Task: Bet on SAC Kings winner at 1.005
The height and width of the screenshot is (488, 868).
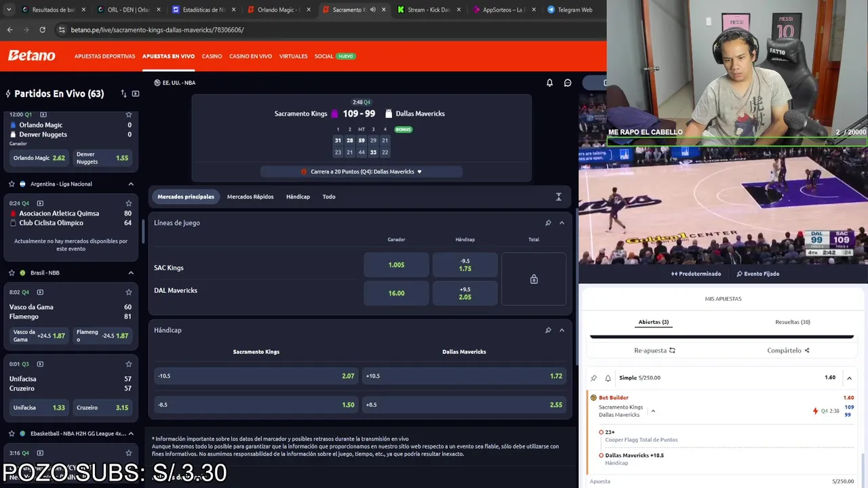Action: pyautogui.click(x=396, y=265)
